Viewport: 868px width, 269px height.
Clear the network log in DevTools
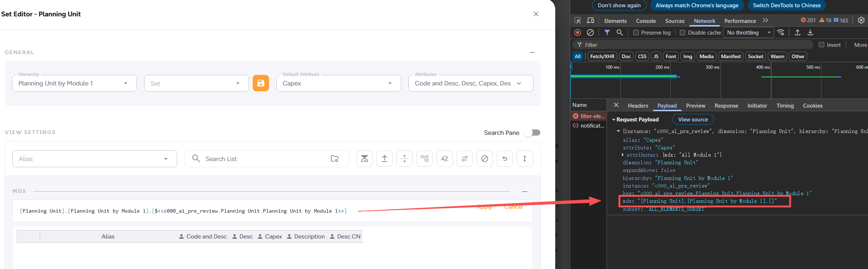coord(591,33)
